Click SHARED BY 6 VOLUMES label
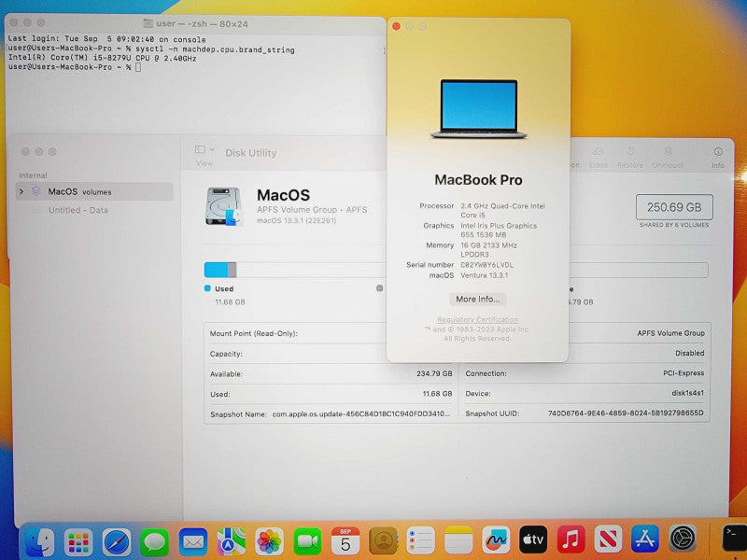 pos(673,225)
